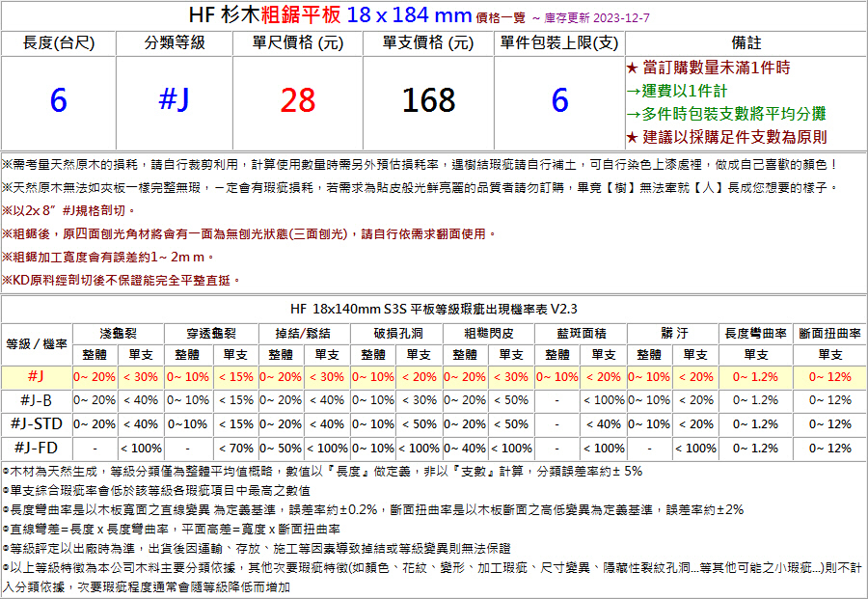Click the title 'HF 杉木粗鋸平板 18 x 184 mm'
Viewport: 868px width, 599px height.
coord(330,14)
